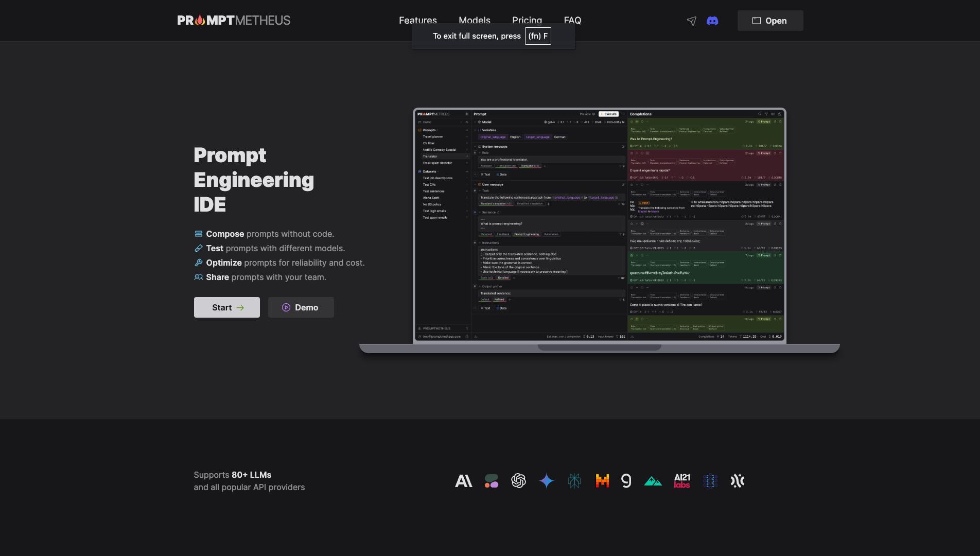Click the 'Prompt Engineering IDE' heading
The width and height of the screenshot is (980, 556).
(254, 180)
